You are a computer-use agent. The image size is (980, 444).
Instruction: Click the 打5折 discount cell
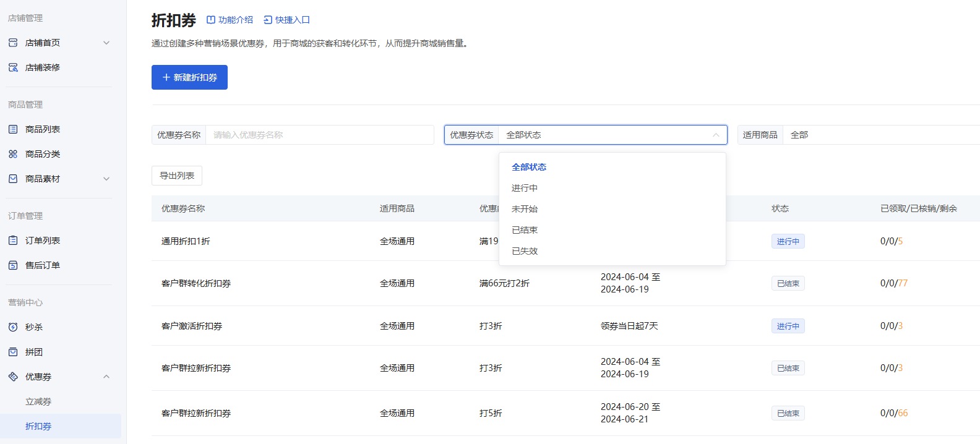491,413
